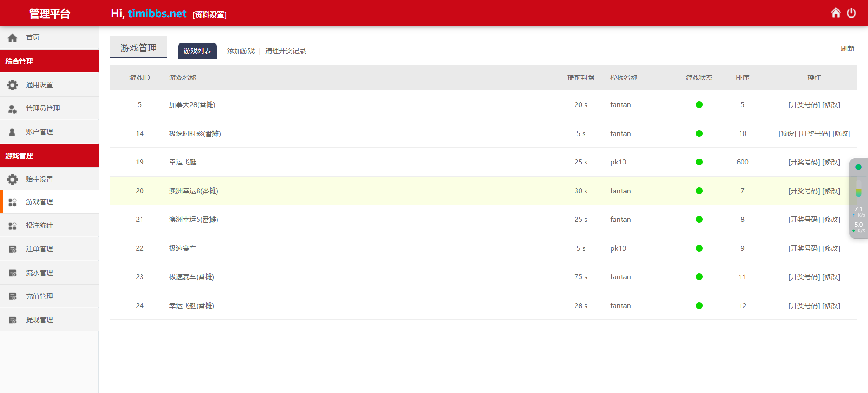868x393 pixels.
Task: Open 充值管理 in the sidebar
Action: point(49,296)
